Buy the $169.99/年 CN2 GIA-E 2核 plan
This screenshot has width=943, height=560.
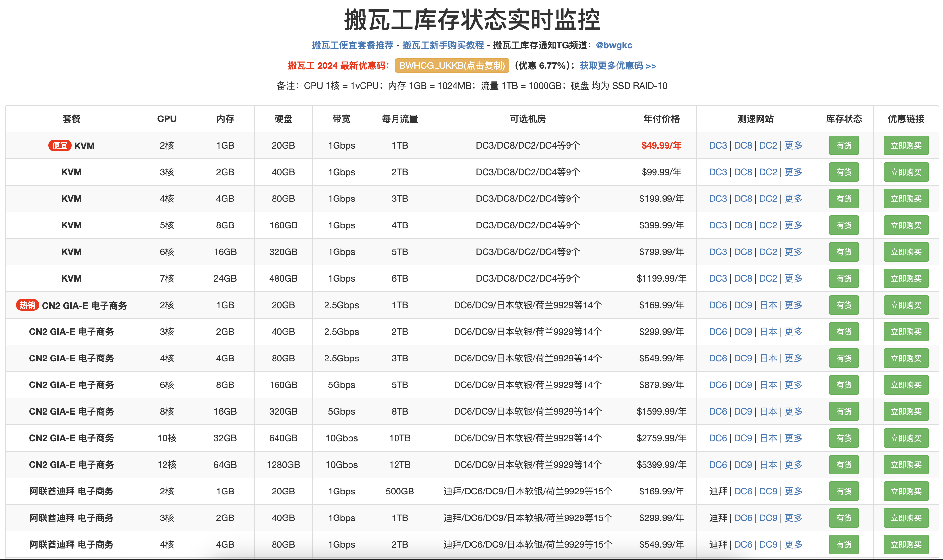tap(906, 305)
